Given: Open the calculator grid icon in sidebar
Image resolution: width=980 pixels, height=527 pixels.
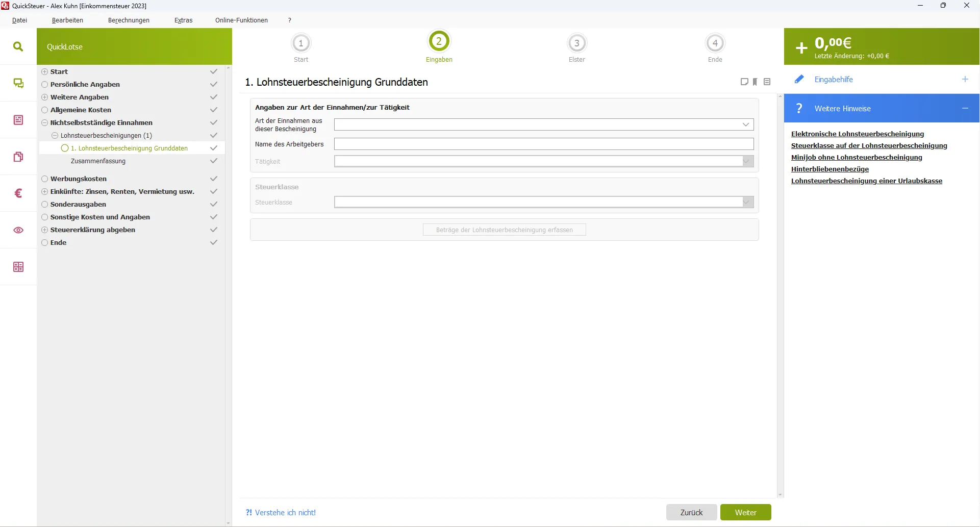Looking at the screenshot, I should click(18, 267).
